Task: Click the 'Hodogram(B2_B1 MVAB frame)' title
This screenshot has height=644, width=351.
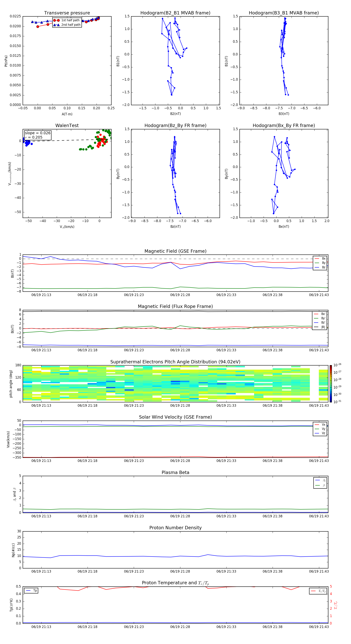Action: [175, 13]
